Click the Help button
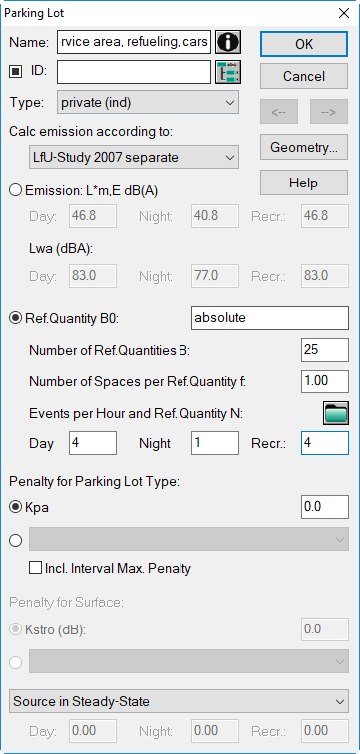The image size is (360, 754). [x=304, y=183]
